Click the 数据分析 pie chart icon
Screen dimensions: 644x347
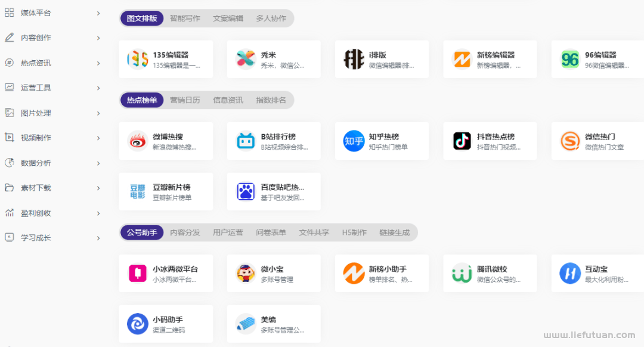9,163
